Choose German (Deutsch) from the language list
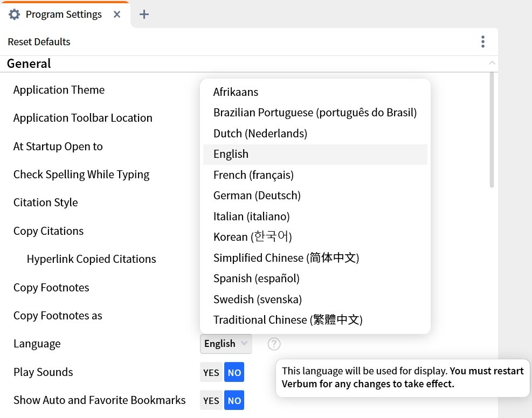532x418 pixels. point(257,195)
